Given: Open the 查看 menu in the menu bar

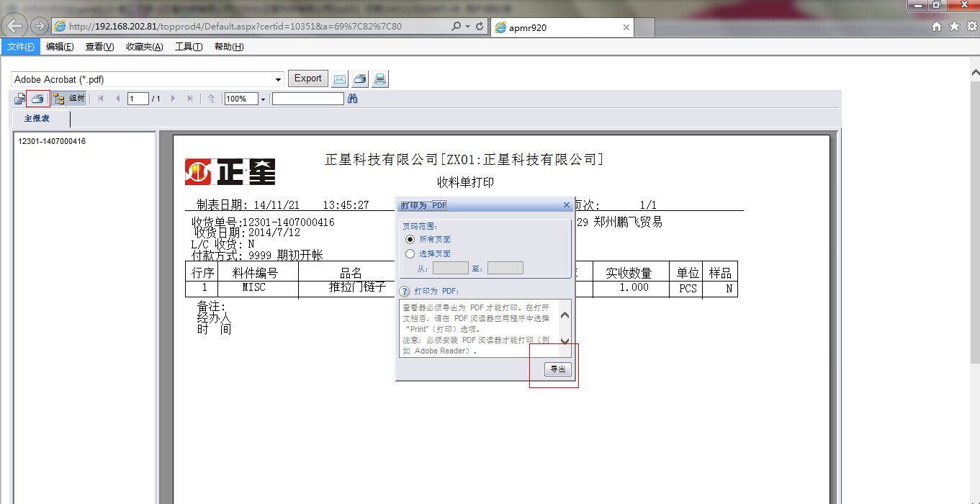Looking at the screenshot, I should [x=99, y=46].
